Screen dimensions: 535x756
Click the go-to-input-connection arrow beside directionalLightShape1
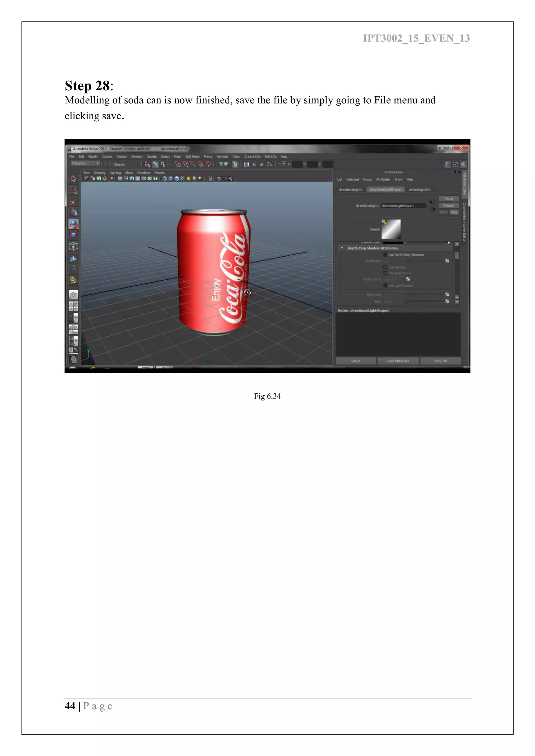point(432,202)
